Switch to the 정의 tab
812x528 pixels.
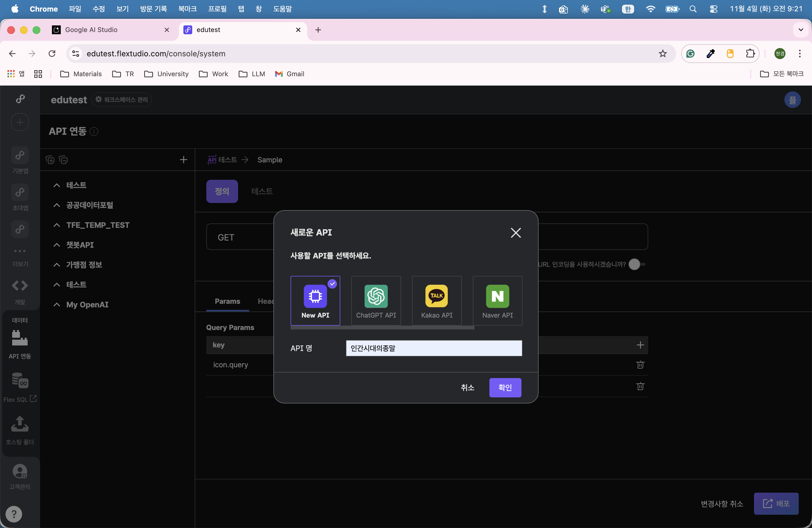click(x=222, y=191)
